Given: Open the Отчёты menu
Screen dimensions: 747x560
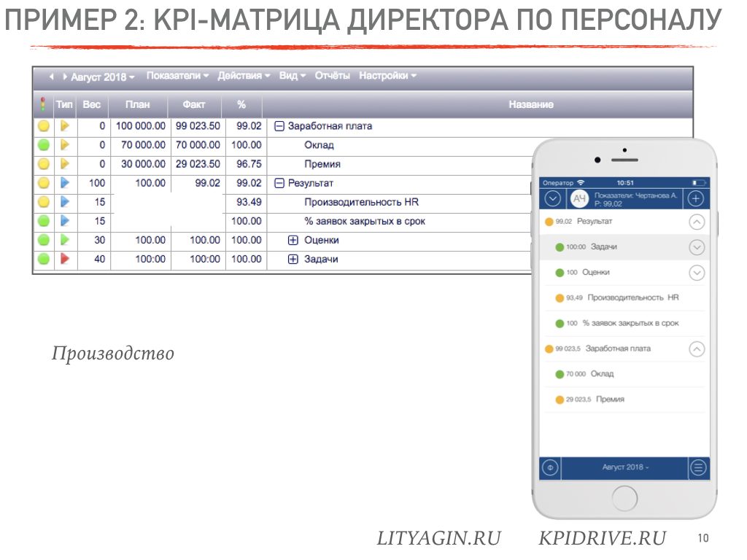Looking at the screenshot, I should click(332, 76).
